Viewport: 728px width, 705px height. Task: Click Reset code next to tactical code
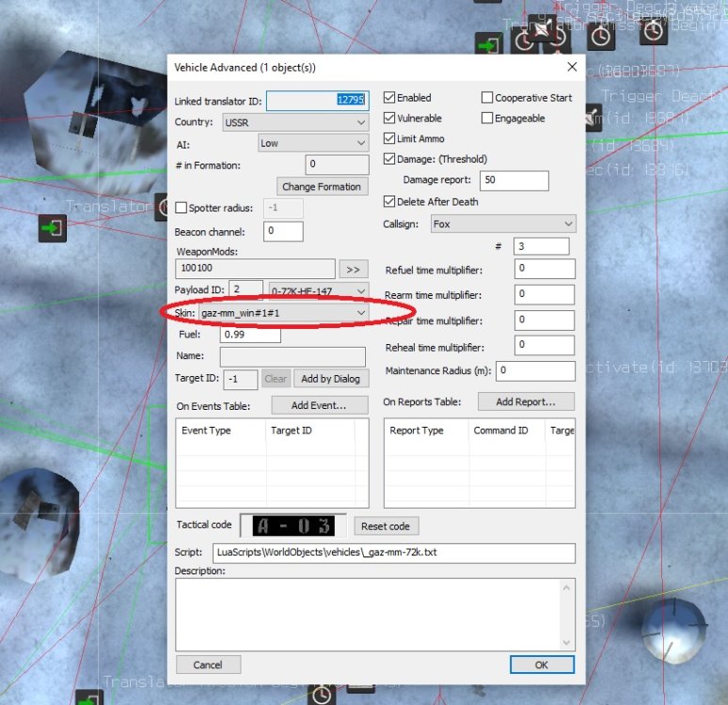coord(387,526)
